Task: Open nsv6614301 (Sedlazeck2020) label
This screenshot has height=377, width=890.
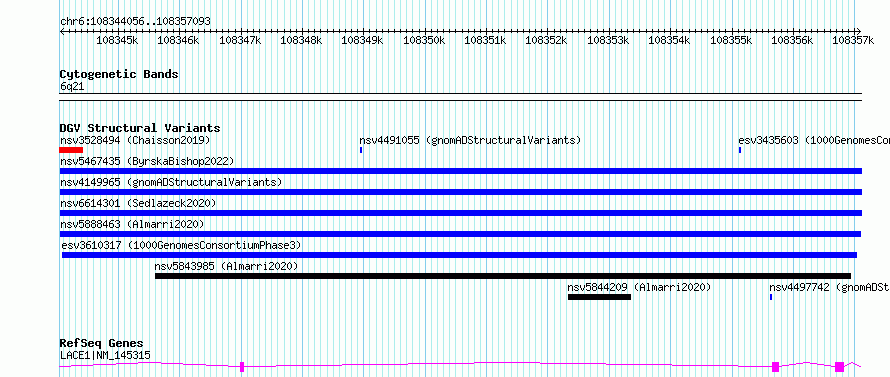Action: pos(138,203)
